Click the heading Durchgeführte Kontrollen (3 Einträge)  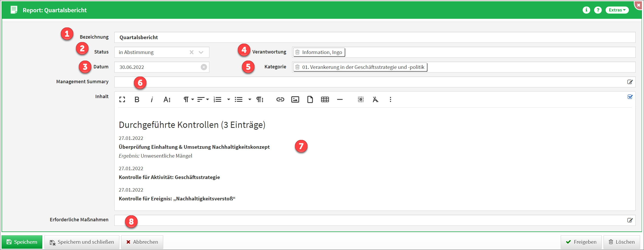(x=192, y=125)
